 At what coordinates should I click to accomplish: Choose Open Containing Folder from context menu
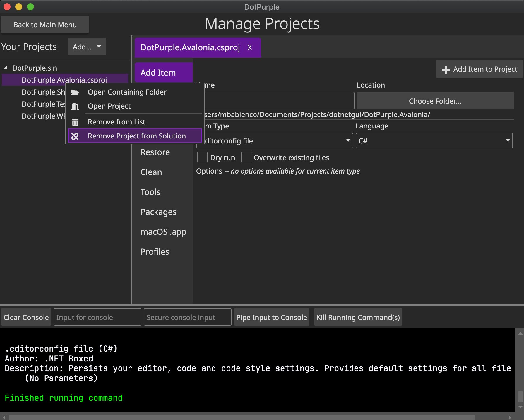135,92
